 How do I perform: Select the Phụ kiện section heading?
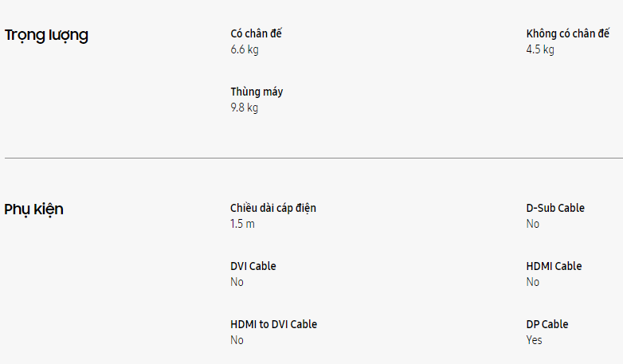(33, 209)
